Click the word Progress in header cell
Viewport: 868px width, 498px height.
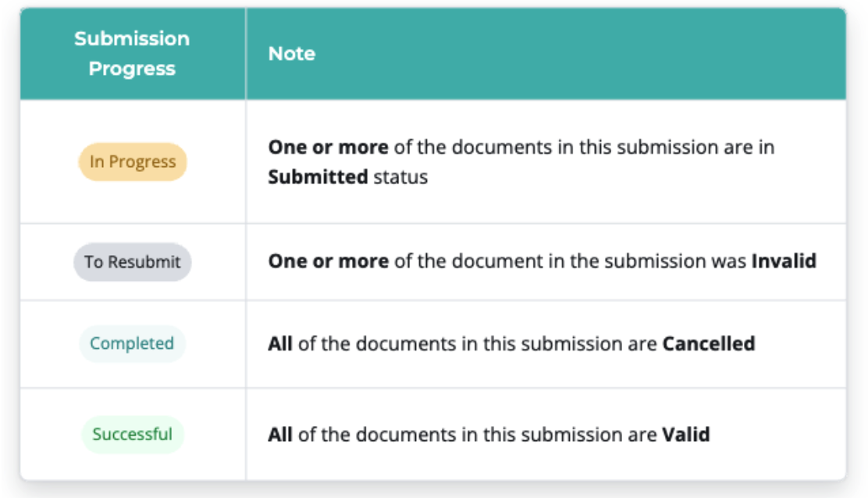[x=132, y=69]
